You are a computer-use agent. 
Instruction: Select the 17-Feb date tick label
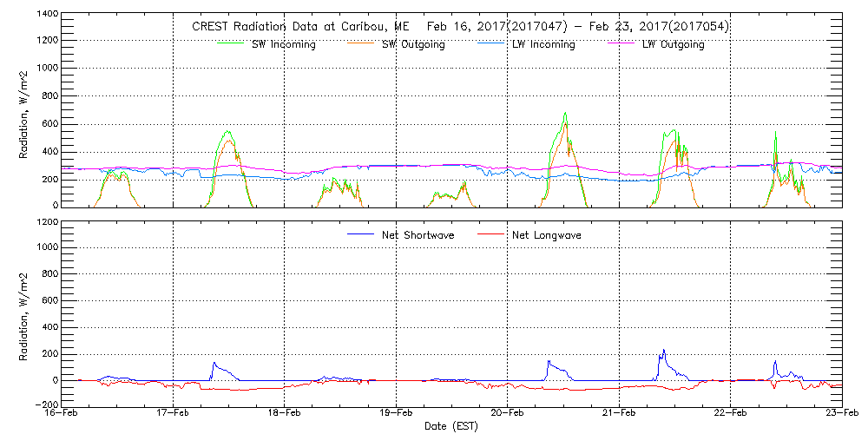point(174,414)
